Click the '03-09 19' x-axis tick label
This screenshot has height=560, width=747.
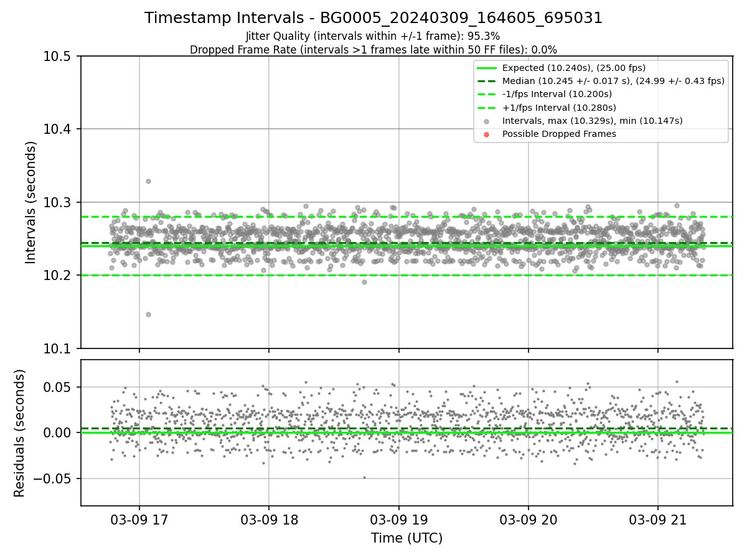click(x=398, y=520)
